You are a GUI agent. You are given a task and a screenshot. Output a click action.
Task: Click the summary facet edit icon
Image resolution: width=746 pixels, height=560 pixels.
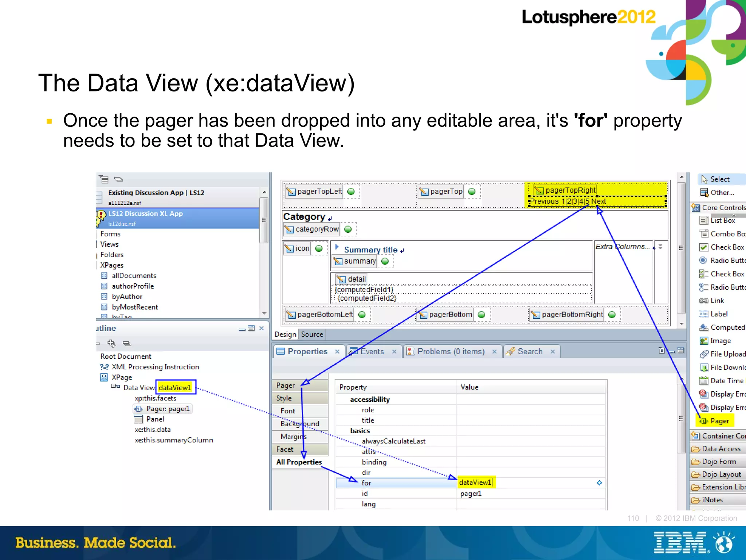[x=338, y=261]
